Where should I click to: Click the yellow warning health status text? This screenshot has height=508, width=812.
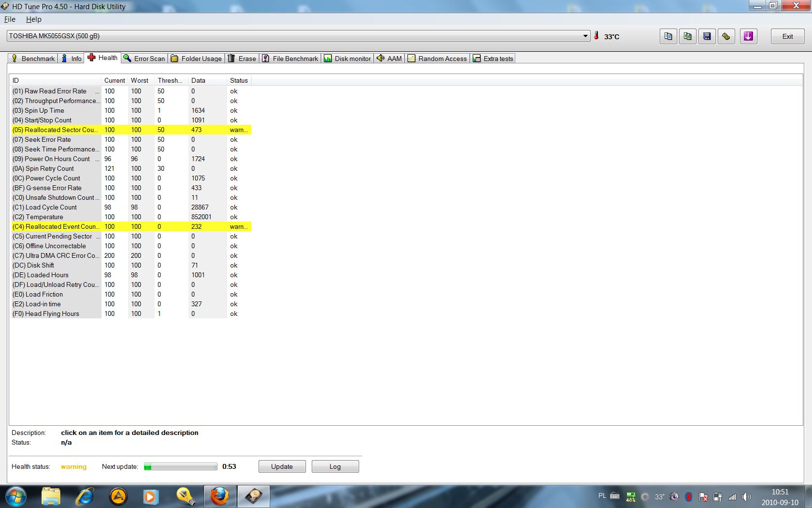pos(73,466)
